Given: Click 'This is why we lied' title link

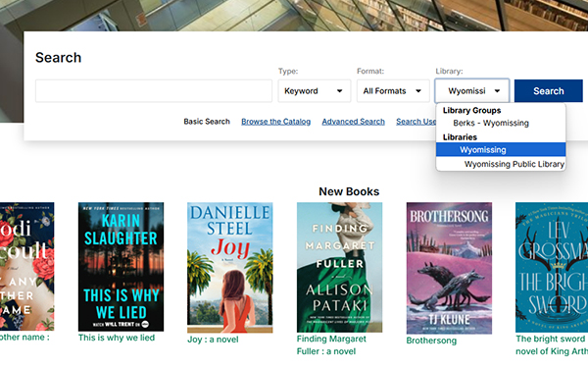Looking at the screenshot, I should point(117,338).
